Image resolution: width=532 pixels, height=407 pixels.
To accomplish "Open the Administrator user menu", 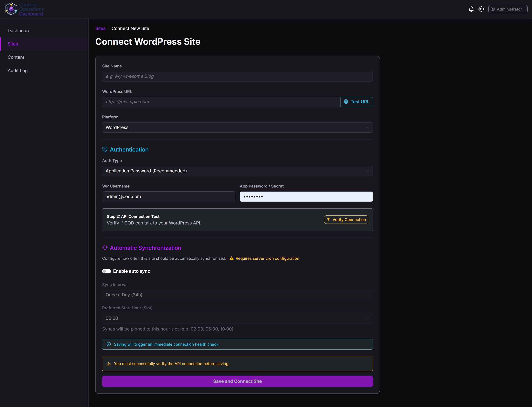I will pos(508,9).
